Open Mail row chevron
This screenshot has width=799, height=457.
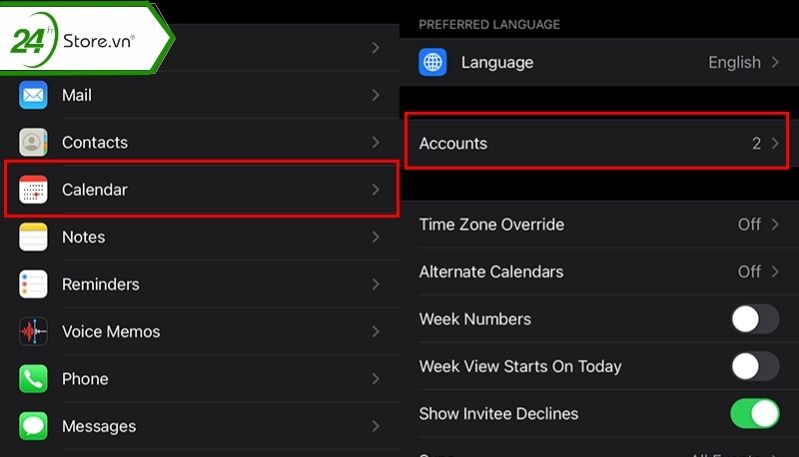[376, 95]
